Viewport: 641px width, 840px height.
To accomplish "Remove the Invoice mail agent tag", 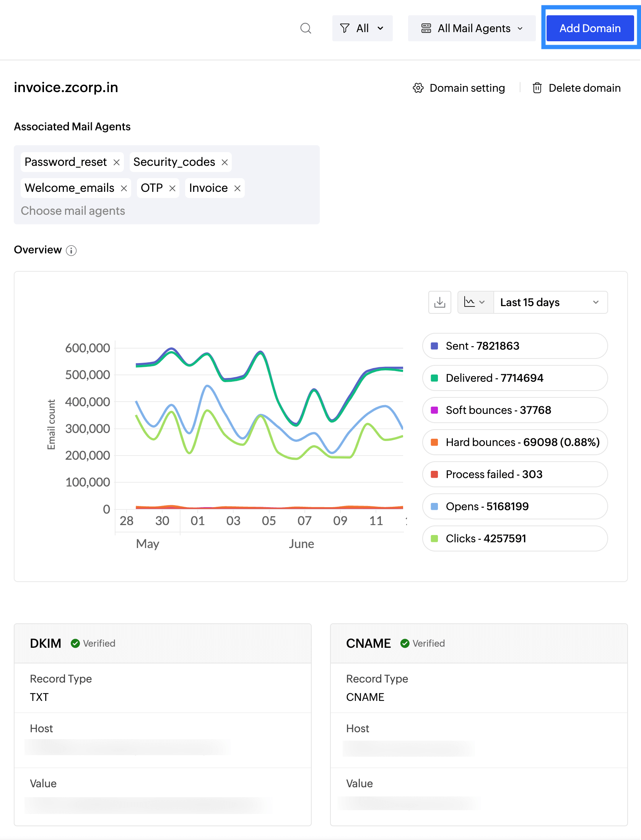I will [238, 188].
